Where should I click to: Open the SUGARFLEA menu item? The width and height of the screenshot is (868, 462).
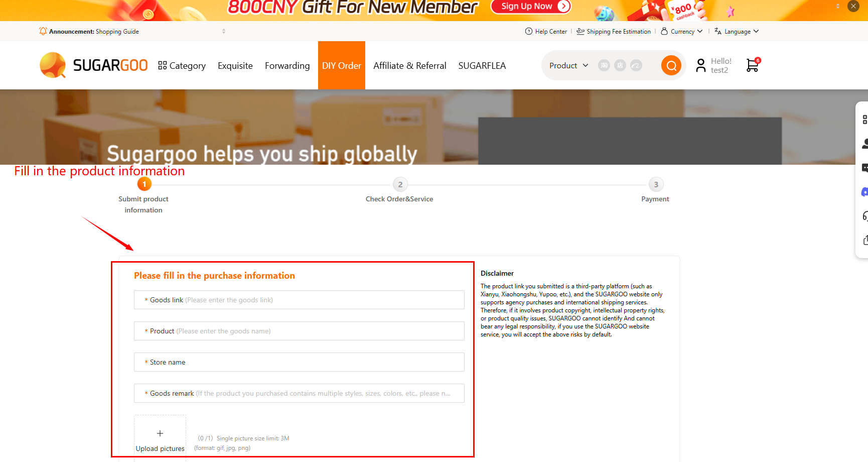(482, 65)
